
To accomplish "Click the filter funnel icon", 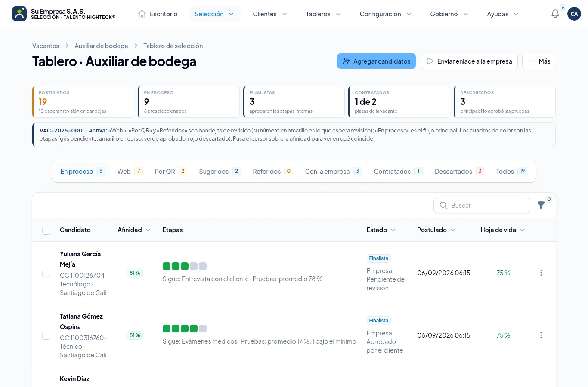I will pos(541,205).
